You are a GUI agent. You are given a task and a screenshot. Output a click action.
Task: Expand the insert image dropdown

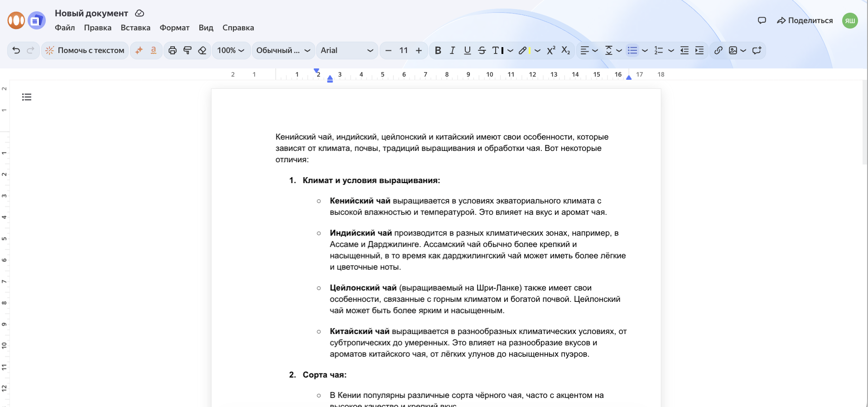[743, 50]
